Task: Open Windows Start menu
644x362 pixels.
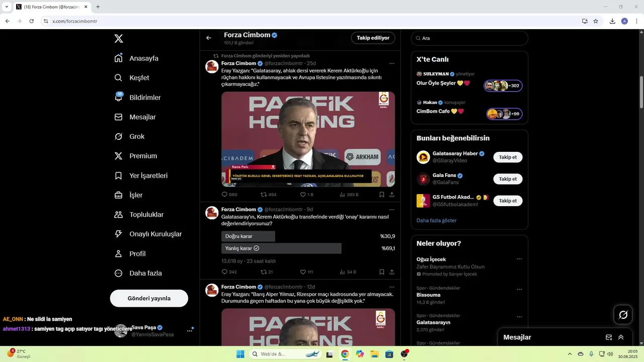Action: (240, 354)
